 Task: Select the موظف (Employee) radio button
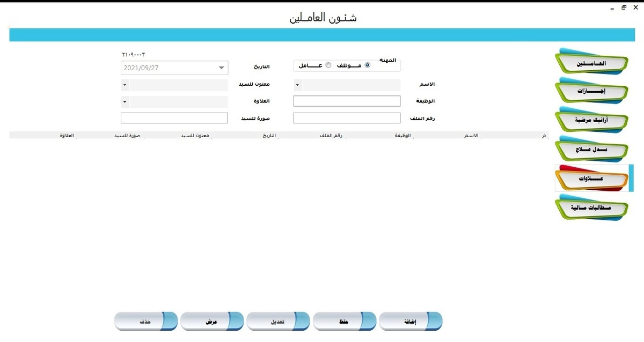tap(367, 65)
